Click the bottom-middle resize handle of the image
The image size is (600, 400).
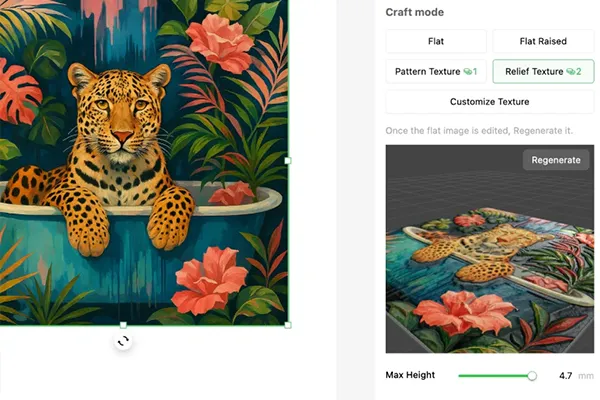coord(123,324)
